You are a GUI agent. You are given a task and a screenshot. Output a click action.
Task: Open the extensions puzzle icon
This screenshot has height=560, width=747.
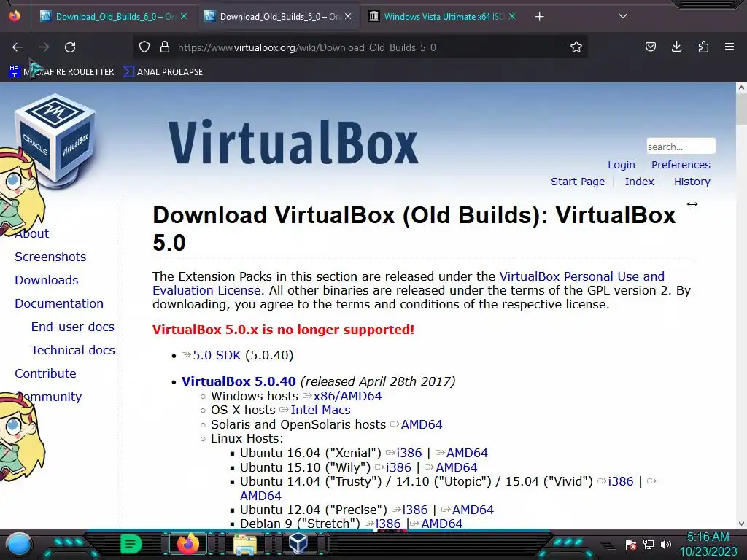703,47
